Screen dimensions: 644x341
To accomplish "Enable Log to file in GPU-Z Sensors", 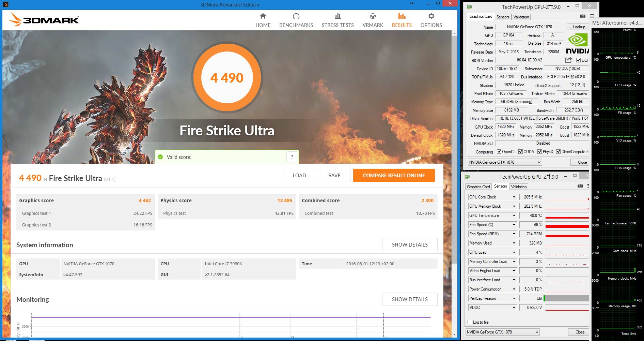I will 469,322.
